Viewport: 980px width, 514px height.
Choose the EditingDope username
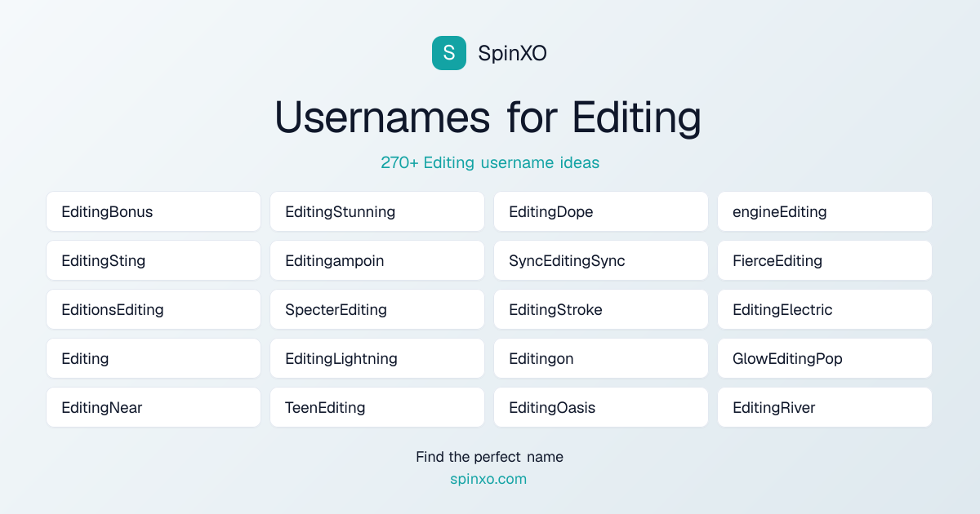pos(601,211)
